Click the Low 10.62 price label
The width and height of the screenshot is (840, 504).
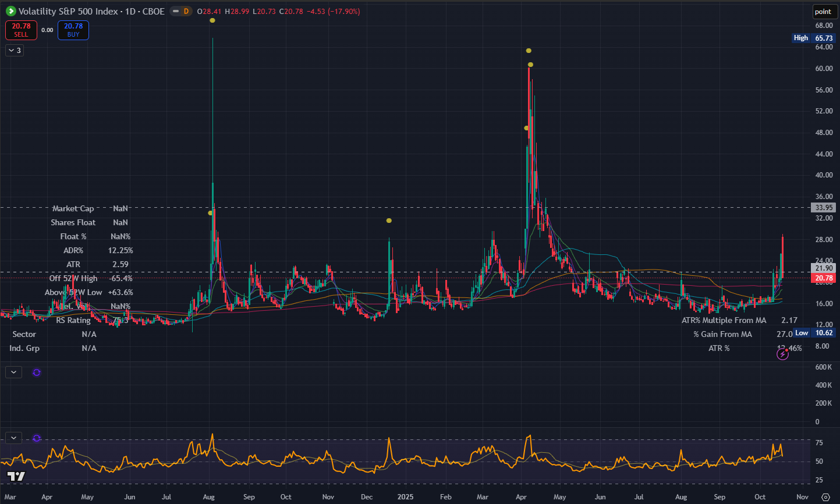coord(814,333)
